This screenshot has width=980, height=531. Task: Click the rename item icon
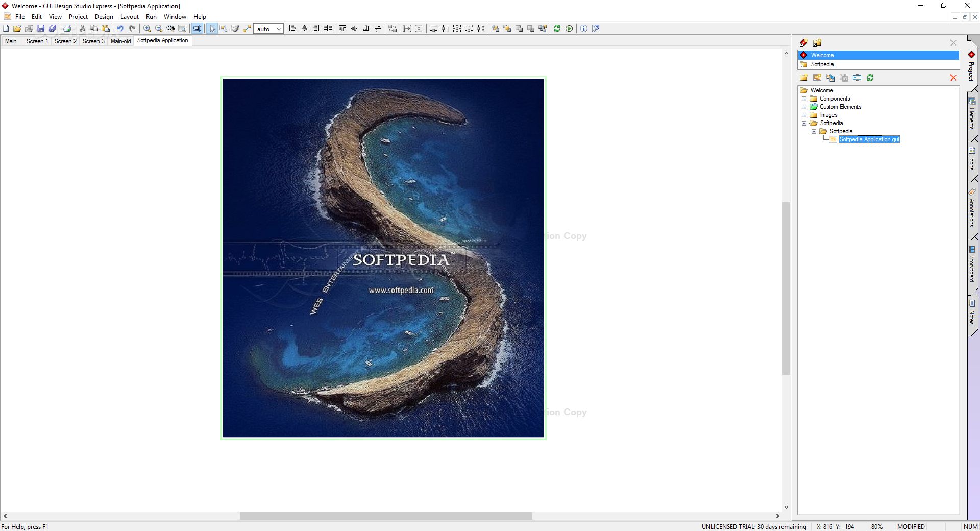[x=857, y=78]
